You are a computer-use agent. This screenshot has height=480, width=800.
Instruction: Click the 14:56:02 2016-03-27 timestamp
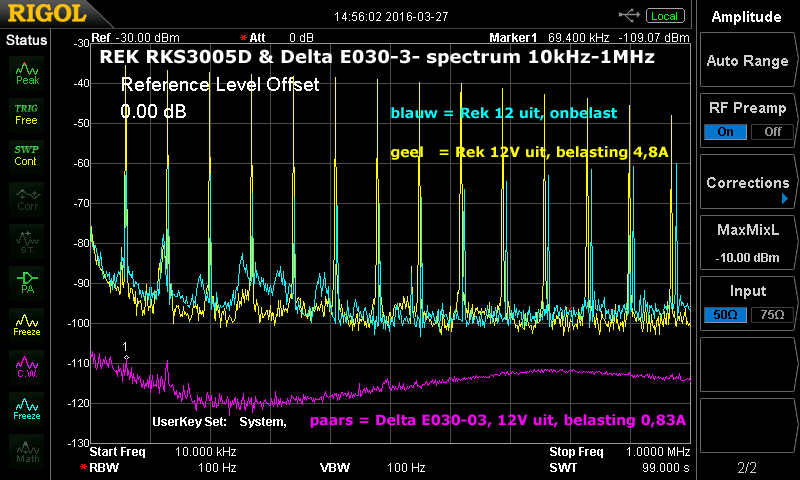[x=391, y=17]
